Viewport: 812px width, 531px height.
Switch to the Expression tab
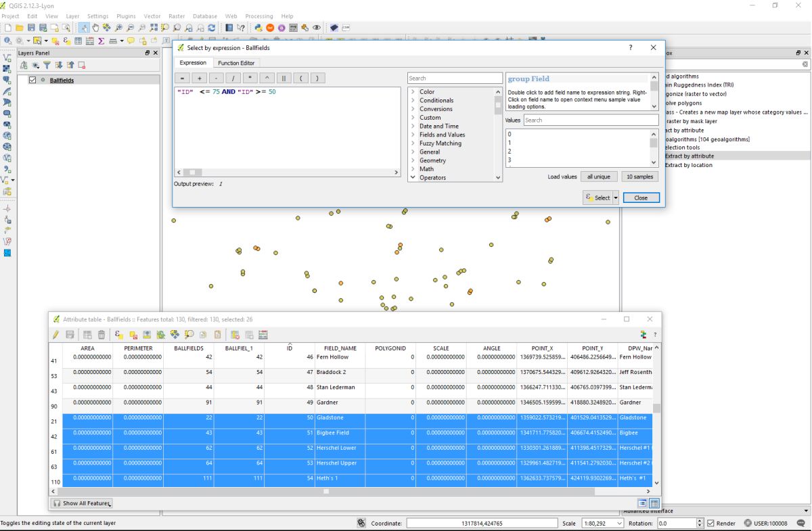(x=193, y=63)
